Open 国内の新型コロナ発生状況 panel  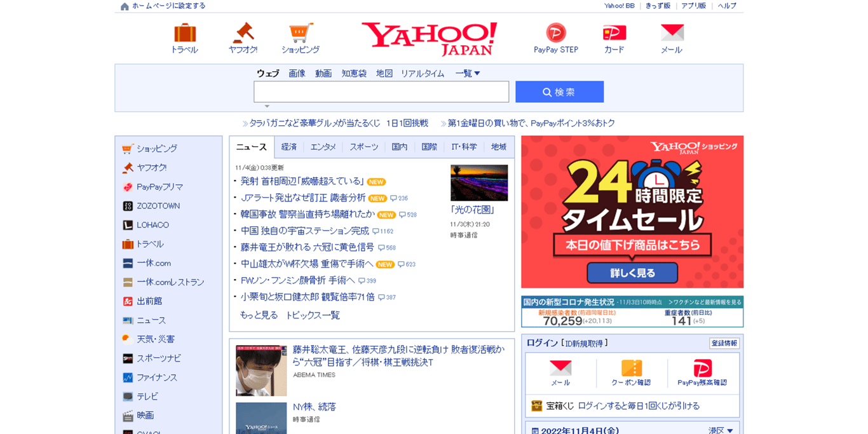(632, 311)
